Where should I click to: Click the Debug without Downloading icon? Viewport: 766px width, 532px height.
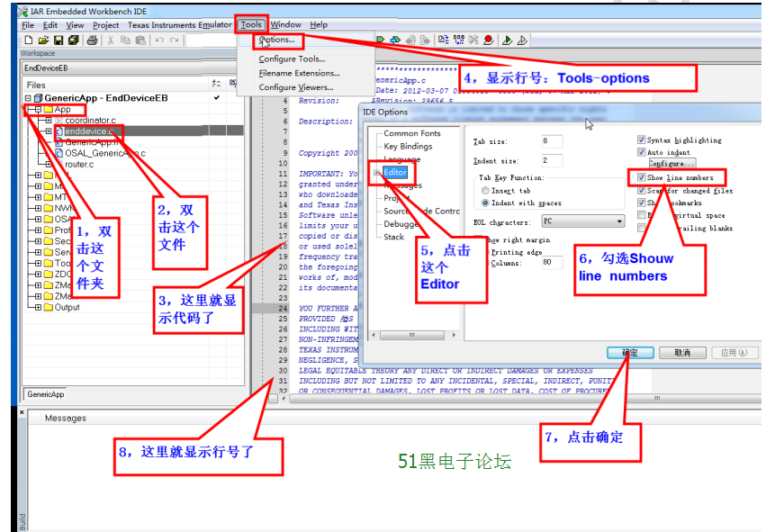(x=522, y=41)
